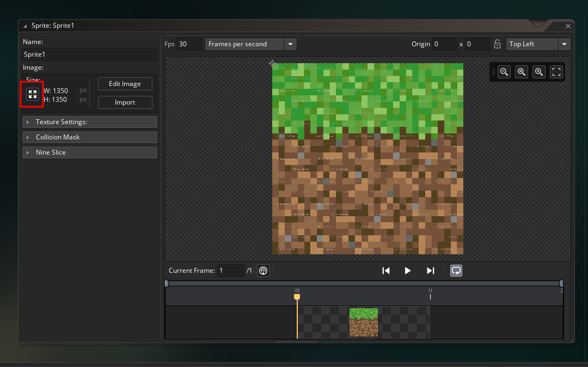Click the Fps value field
The width and height of the screenshot is (588, 367).
(189, 44)
